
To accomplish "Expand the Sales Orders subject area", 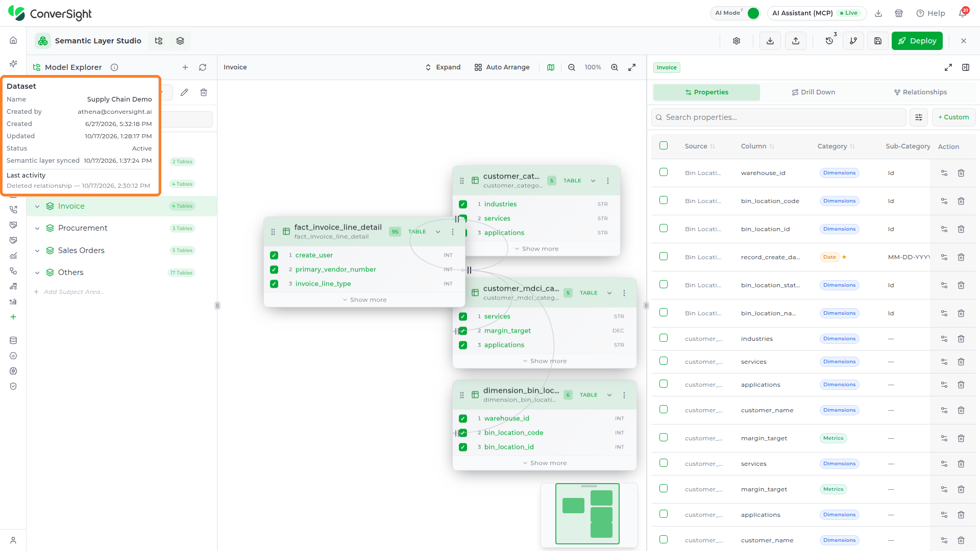I will point(37,251).
